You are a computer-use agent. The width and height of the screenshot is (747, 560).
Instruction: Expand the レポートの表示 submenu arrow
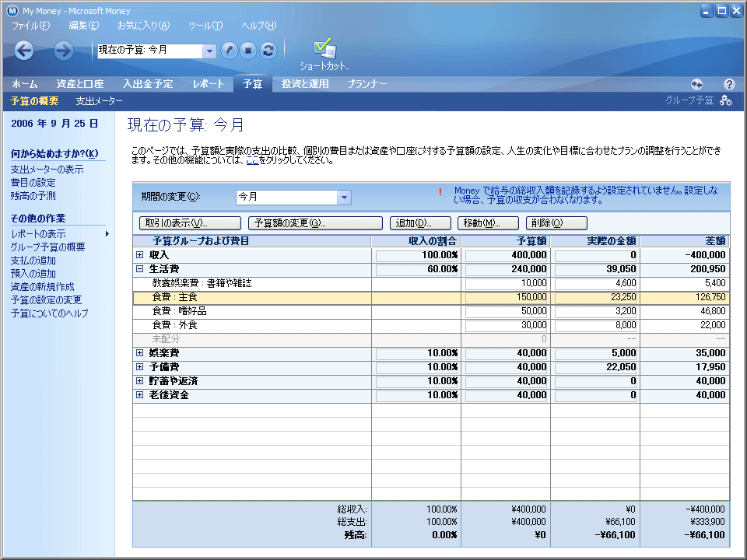point(107,234)
